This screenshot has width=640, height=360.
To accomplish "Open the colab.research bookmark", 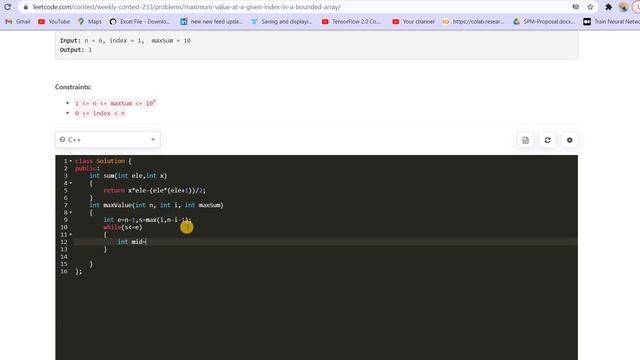I will [x=473, y=22].
